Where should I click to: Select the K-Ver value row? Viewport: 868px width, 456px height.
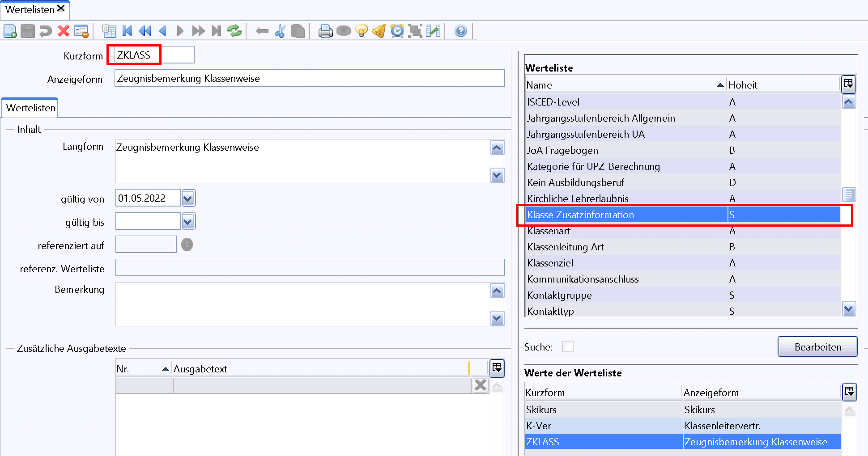(x=683, y=426)
